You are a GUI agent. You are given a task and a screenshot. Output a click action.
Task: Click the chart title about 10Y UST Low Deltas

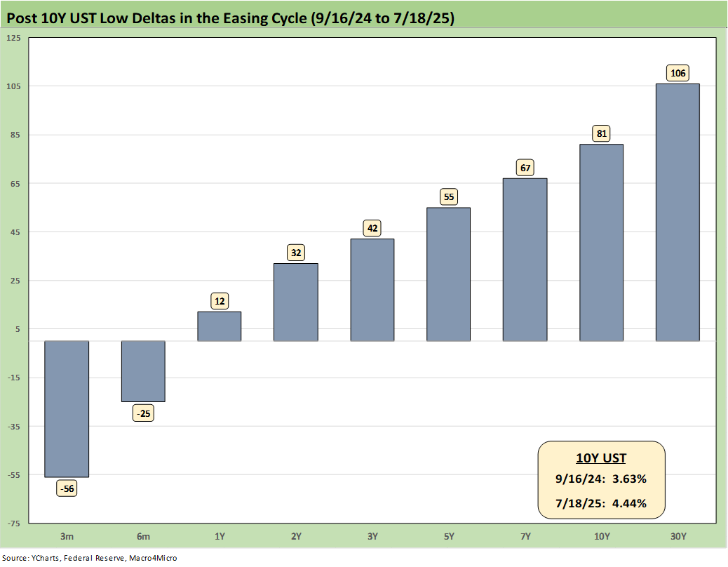click(x=230, y=18)
